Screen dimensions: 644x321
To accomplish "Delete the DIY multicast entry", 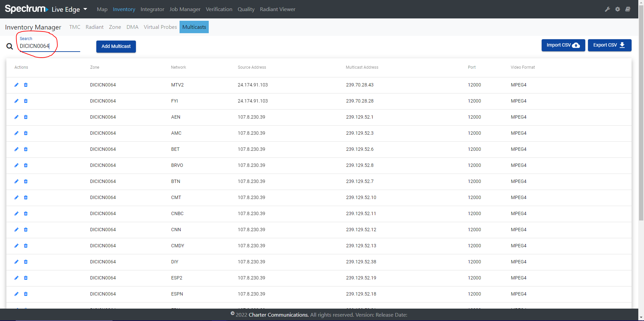I will 26,262.
